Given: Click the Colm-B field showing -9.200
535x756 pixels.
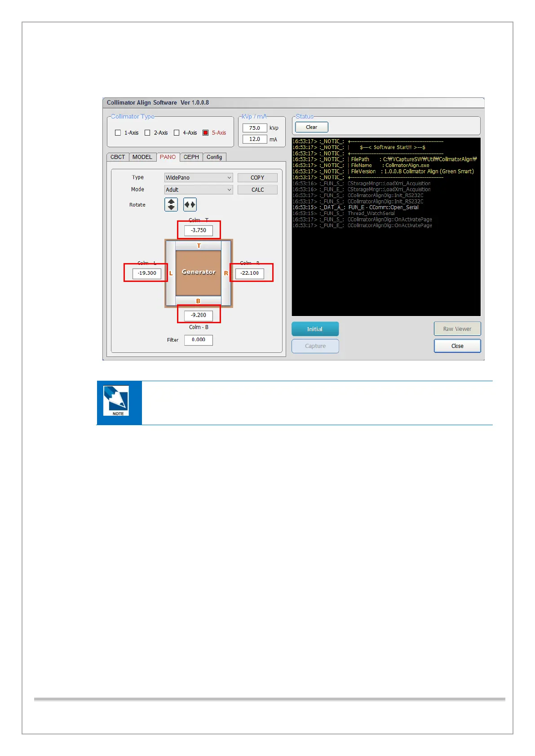Looking at the screenshot, I should pos(199,315).
